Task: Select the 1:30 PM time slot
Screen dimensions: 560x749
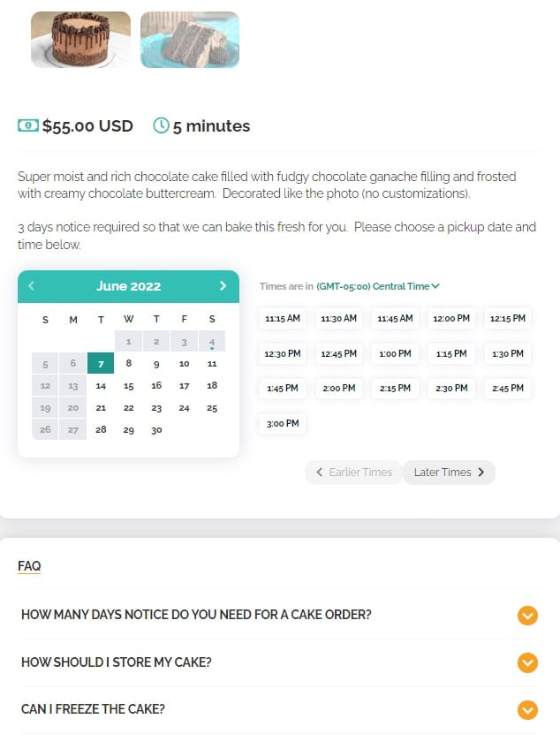Action: (507, 354)
